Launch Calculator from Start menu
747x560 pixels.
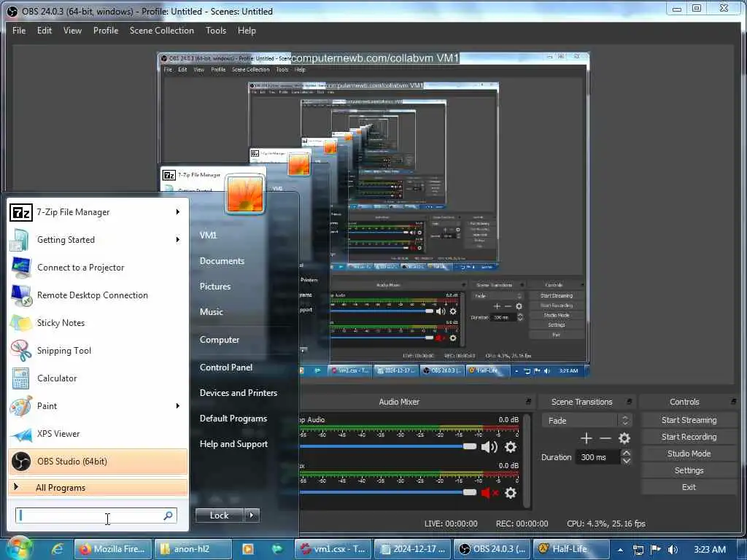pos(98,378)
